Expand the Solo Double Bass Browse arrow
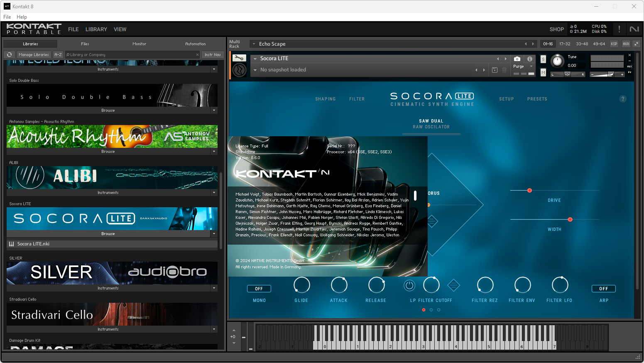This screenshot has width=644, height=363. (x=214, y=110)
